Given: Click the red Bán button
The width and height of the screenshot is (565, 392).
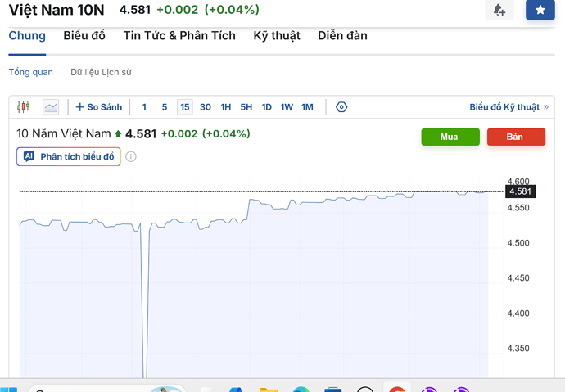Looking at the screenshot, I should [x=516, y=137].
